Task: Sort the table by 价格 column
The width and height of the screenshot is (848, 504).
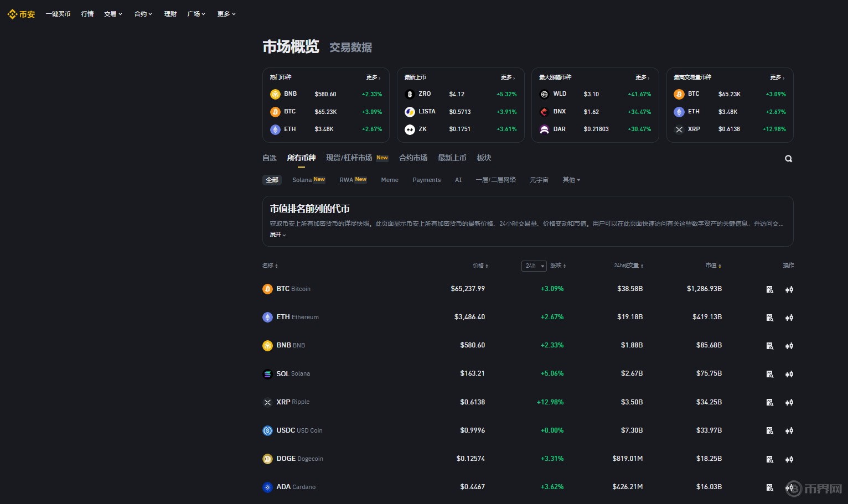Action: coord(480,266)
